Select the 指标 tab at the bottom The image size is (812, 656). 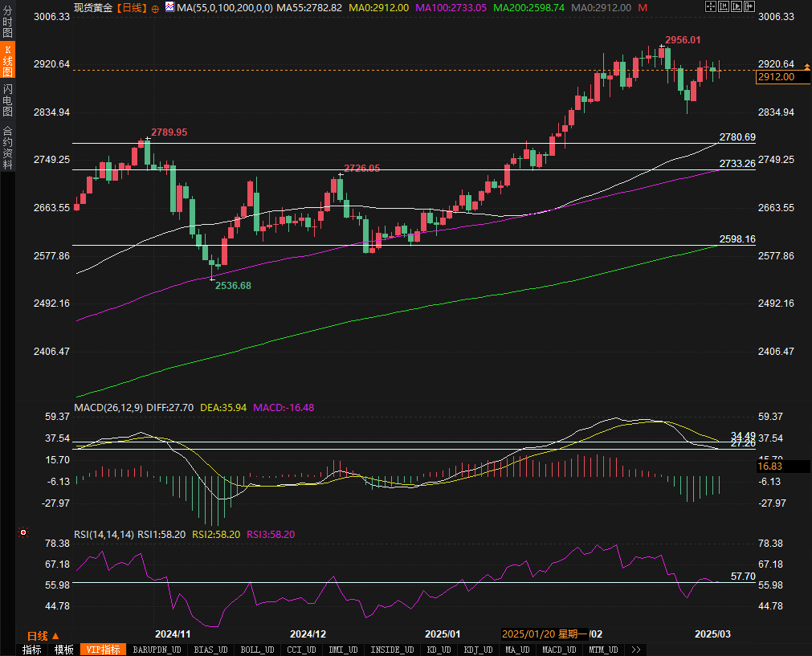pyautogui.click(x=32, y=650)
